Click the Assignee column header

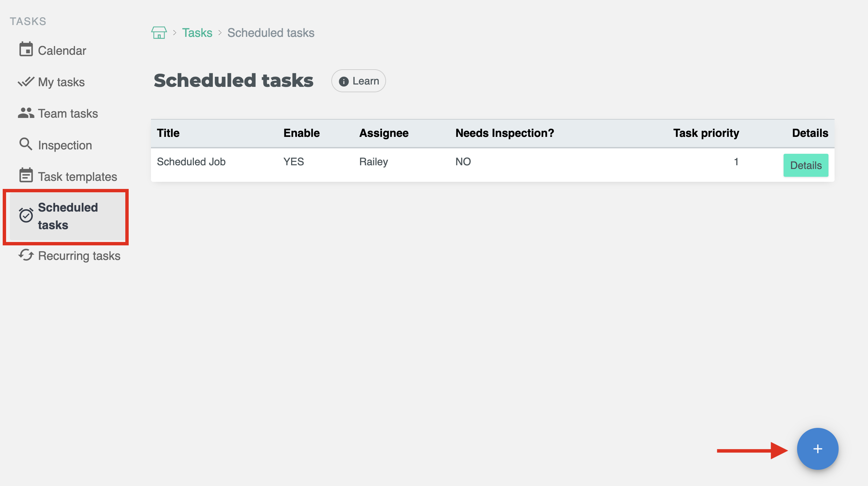(384, 133)
